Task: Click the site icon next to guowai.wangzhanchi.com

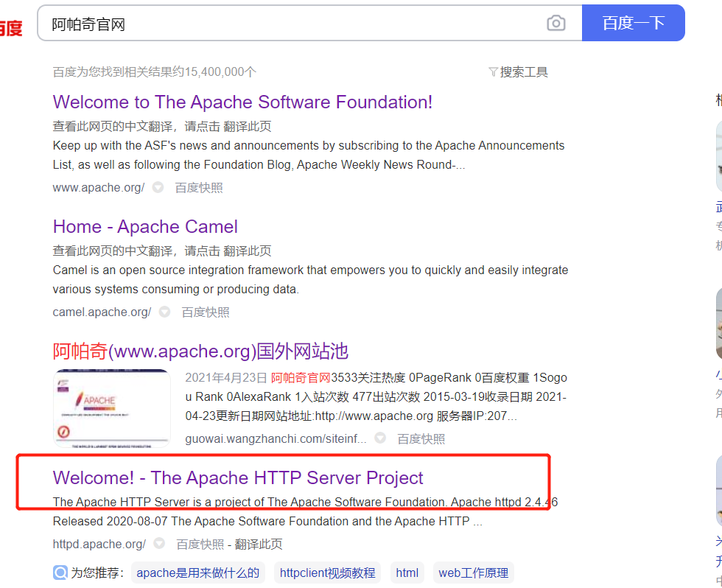Action: pos(379,437)
